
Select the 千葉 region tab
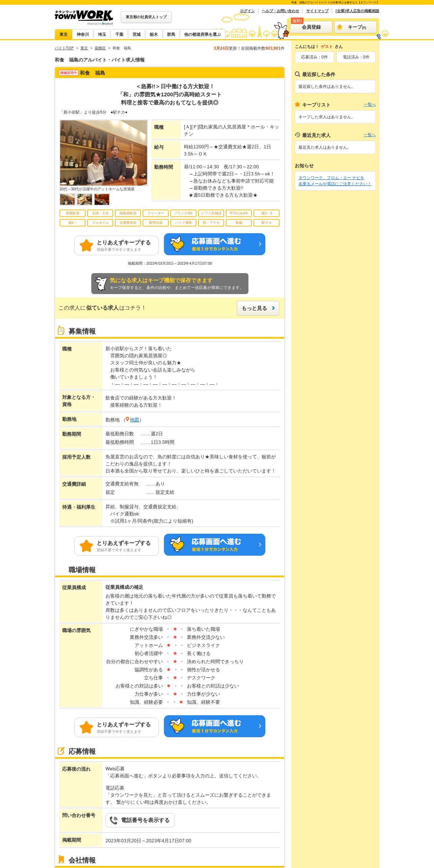[119, 34]
